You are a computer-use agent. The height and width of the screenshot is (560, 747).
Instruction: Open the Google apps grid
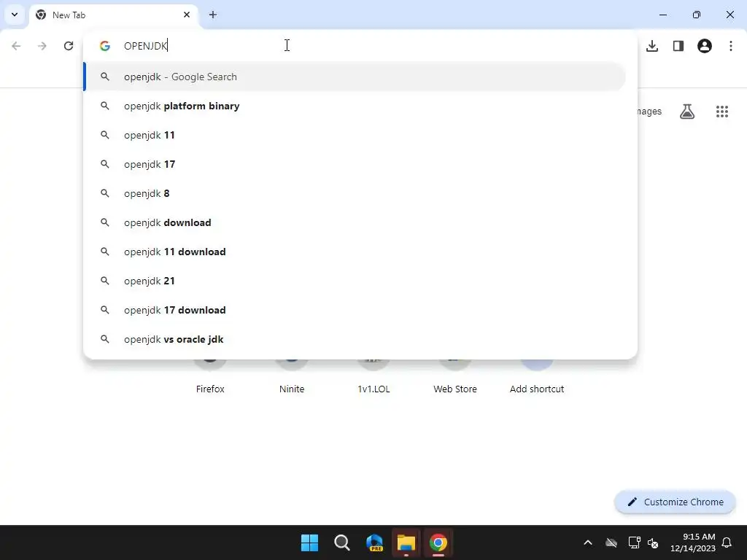click(722, 112)
